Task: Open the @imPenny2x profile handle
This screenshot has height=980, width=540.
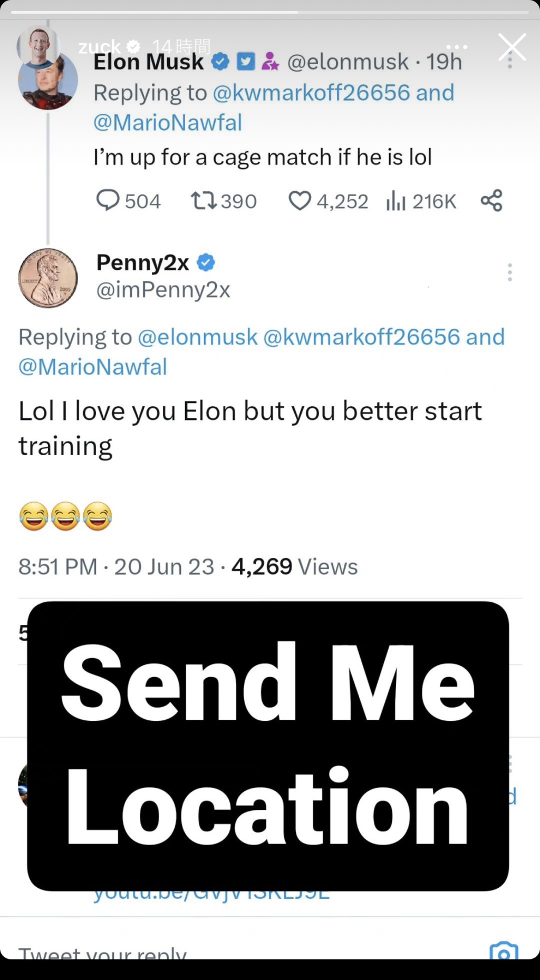Action: click(163, 290)
